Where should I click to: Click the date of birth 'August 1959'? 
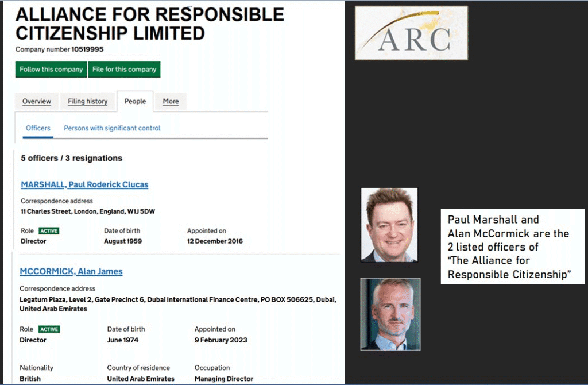pos(123,241)
